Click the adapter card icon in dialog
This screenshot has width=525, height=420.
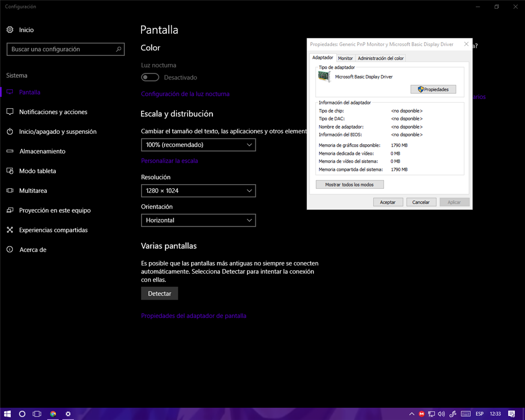tap(324, 77)
